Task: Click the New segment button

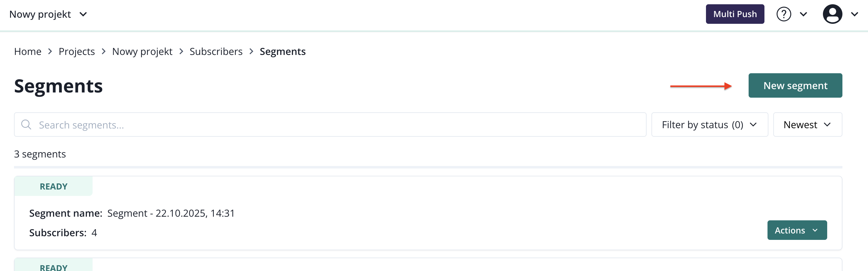Action: (795, 85)
